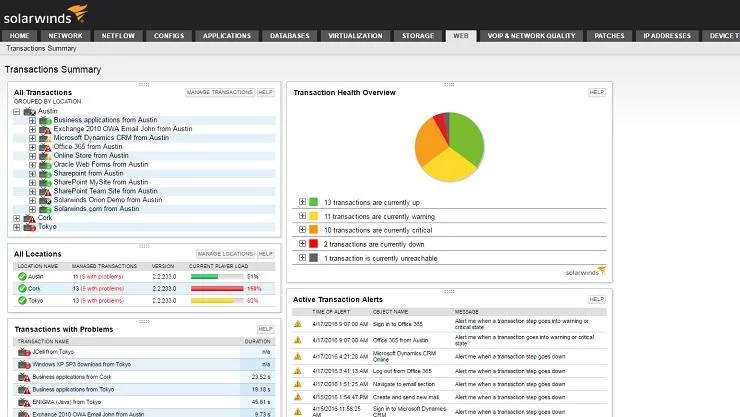Click the Solarwinds Orion Demo from Austin icon
Viewport: 740px width, 417px height.
click(x=45, y=200)
